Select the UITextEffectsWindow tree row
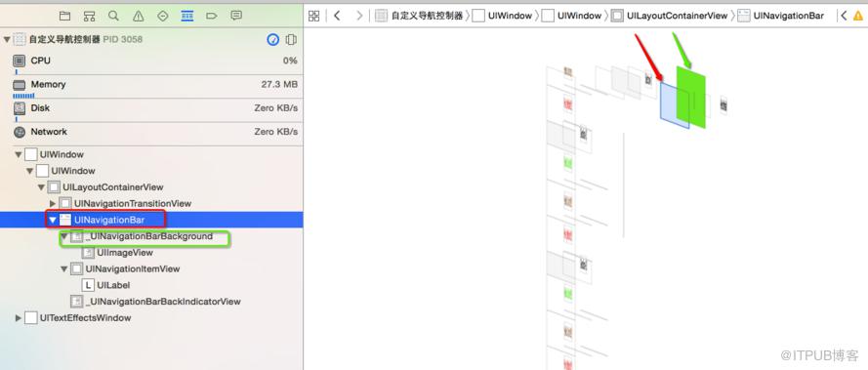868x370 pixels. point(151,318)
